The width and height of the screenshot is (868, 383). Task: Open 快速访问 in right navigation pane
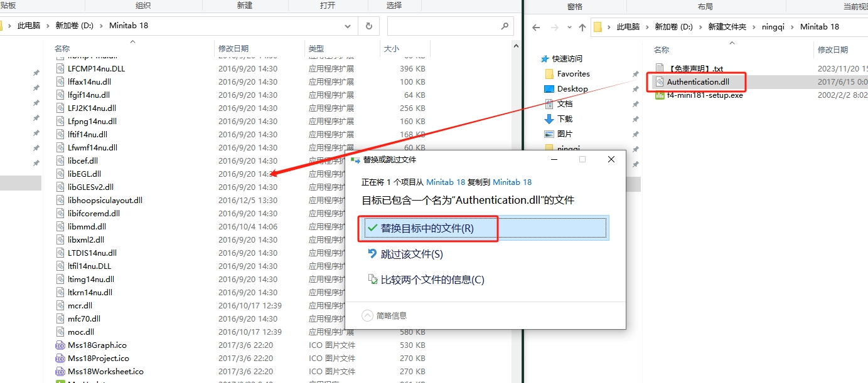pos(567,58)
